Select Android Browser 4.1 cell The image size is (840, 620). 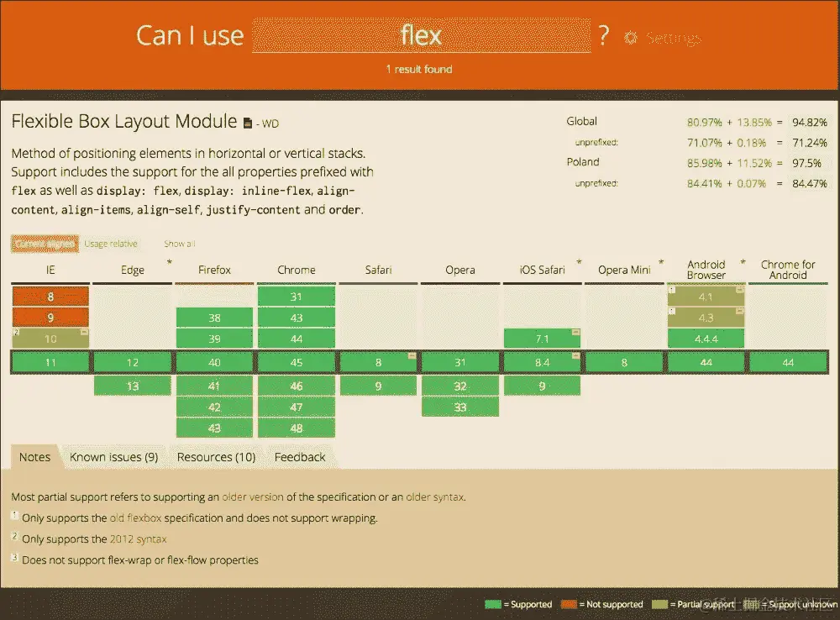(706, 297)
